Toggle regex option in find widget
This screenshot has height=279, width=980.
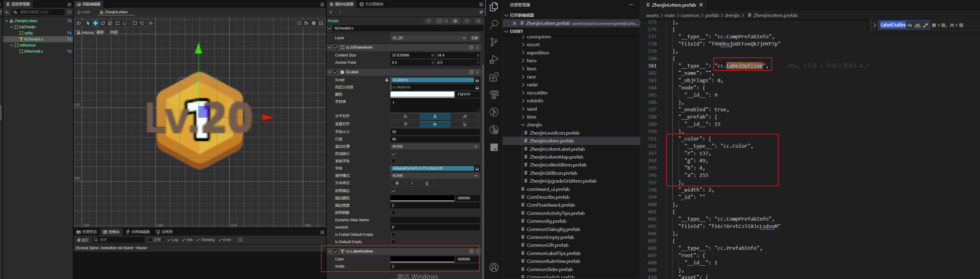pyautogui.click(x=926, y=25)
